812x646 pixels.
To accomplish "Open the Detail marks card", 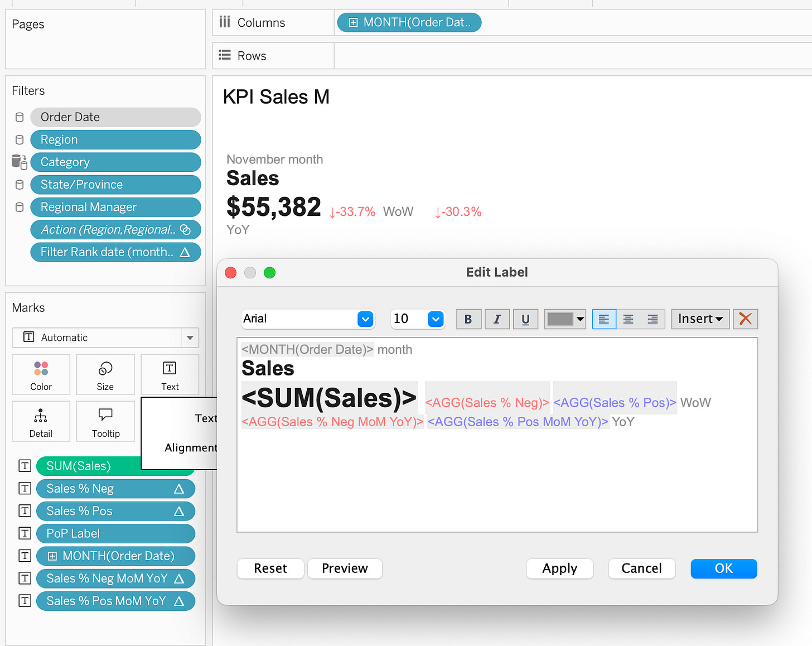I will pos(41,421).
